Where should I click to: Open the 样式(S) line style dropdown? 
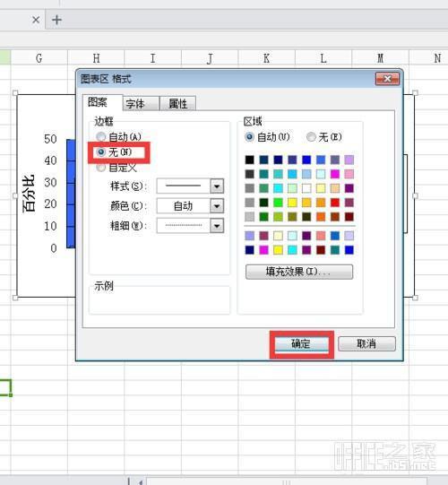tap(217, 186)
